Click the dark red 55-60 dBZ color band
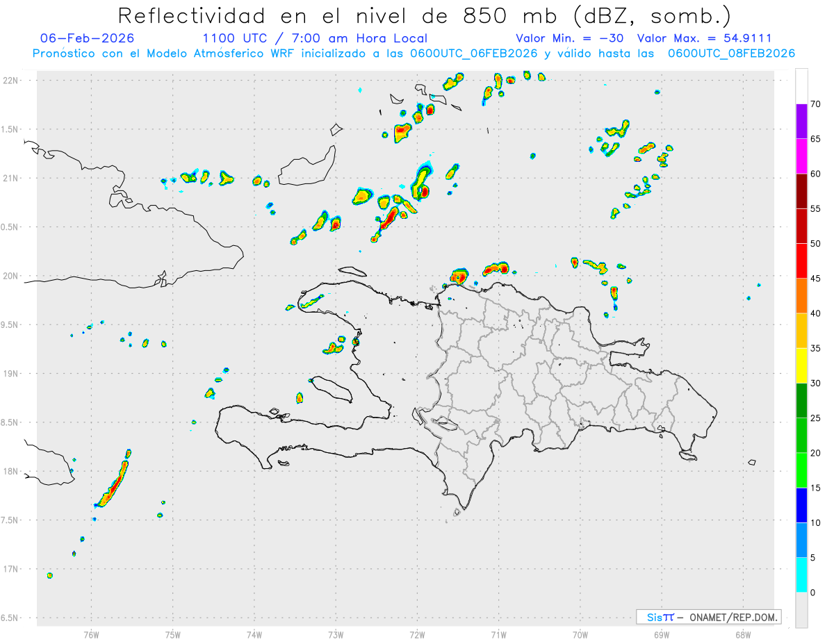 801,191
